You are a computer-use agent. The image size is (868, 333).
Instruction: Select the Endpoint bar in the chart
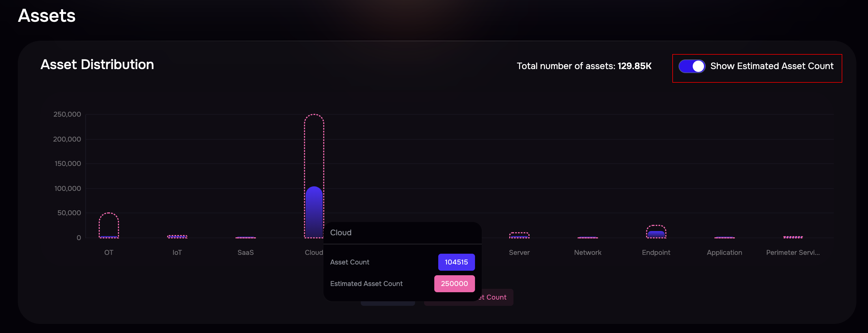click(x=656, y=233)
